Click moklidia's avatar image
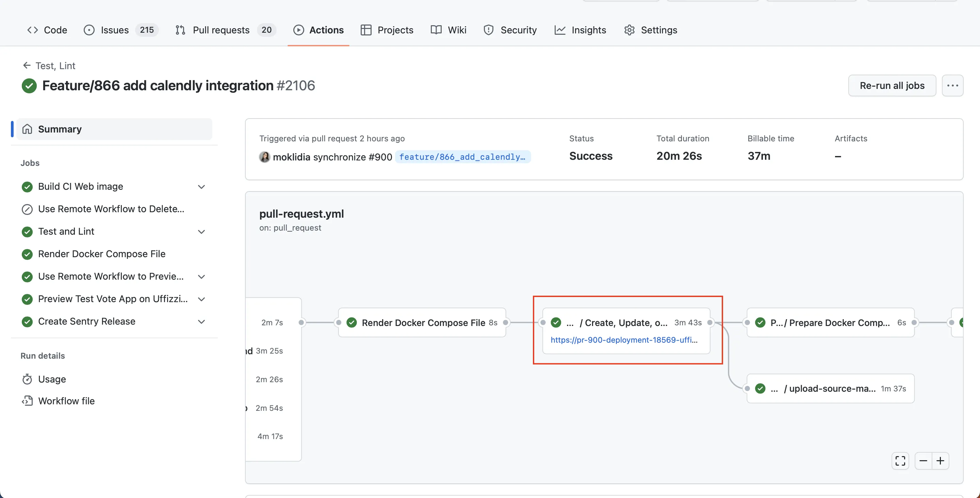This screenshot has height=498, width=980. click(264, 157)
